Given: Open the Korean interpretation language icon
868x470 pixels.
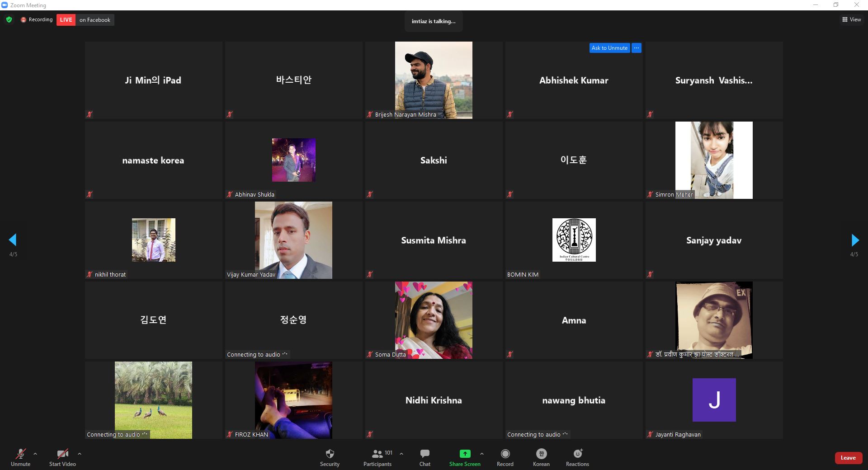Looking at the screenshot, I should pyautogui.click(x=541, y=454).
